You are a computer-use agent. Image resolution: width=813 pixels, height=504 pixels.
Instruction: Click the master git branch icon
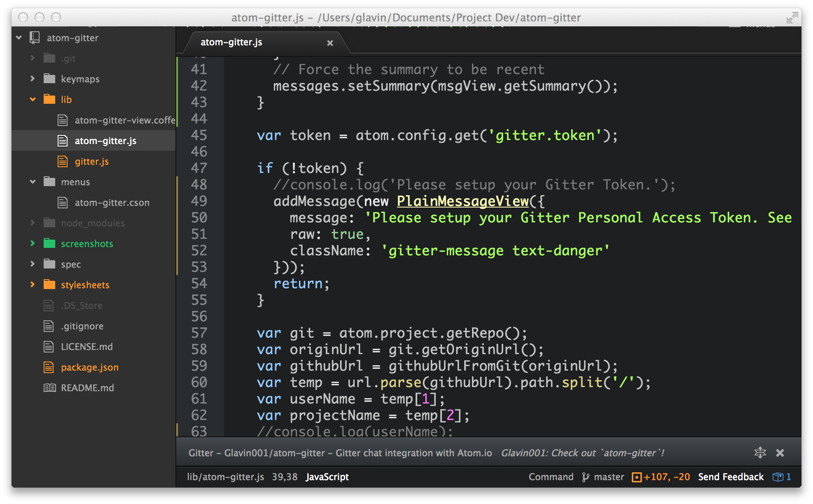pos(585,477)
